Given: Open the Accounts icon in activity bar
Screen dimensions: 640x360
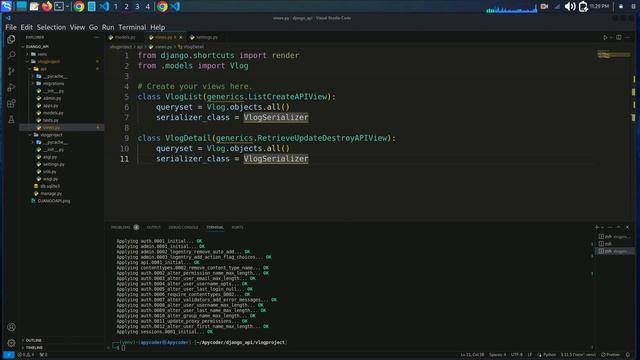Looking at the screenshot, I should click(11, 327).
